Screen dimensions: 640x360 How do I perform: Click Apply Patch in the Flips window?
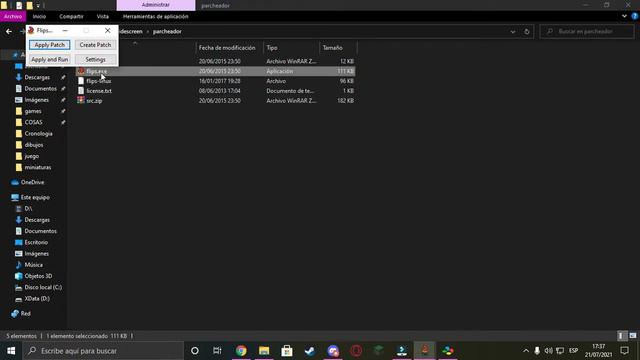(49, 45)
